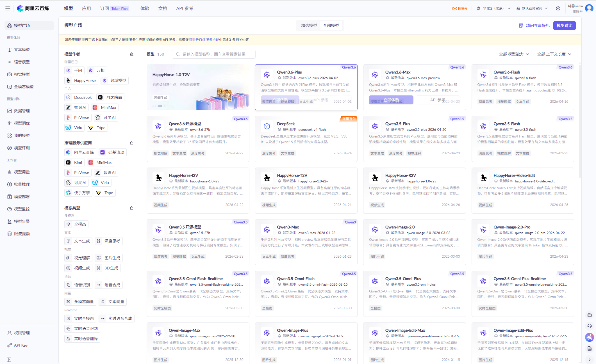This screenshot has width=596, height=364.
Task: Open the 订阅 top navigation item
Action: 104,8
